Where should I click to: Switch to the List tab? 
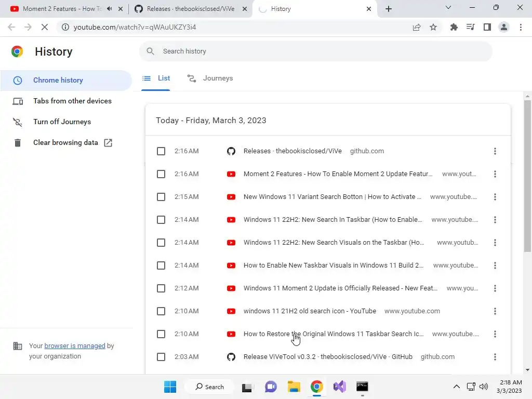[x=156, y=78]
